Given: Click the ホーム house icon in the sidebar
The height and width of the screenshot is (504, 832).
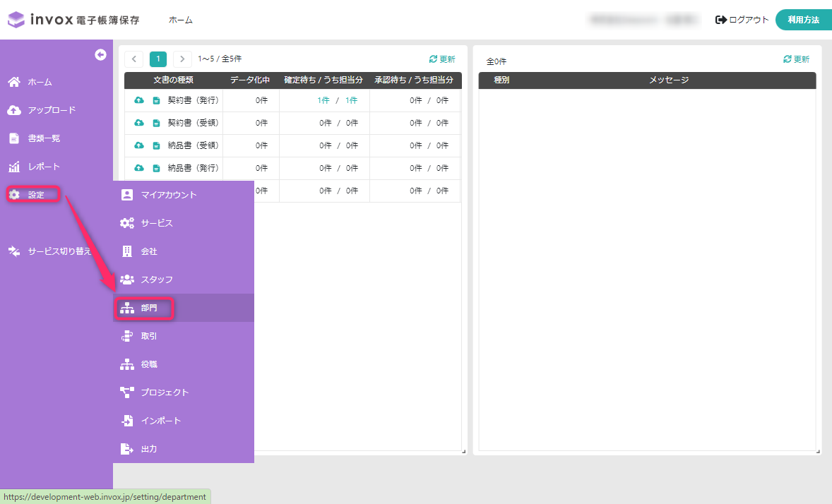Looking at the screenshot, I should (16, 81).
